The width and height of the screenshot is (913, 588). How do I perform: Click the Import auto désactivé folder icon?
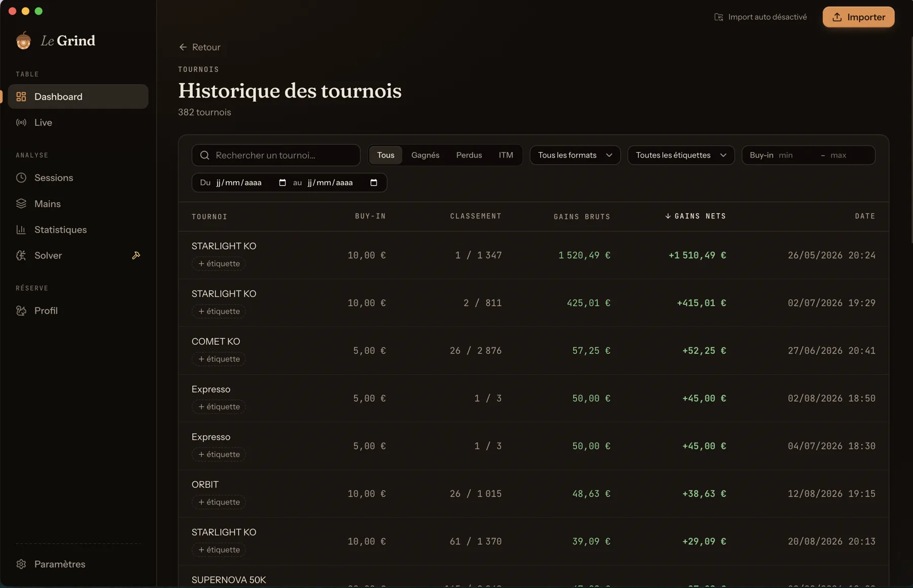tap(719, 17)
